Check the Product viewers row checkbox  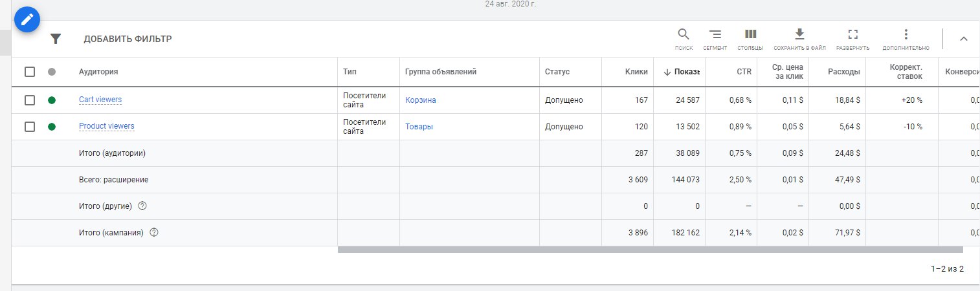30,127
